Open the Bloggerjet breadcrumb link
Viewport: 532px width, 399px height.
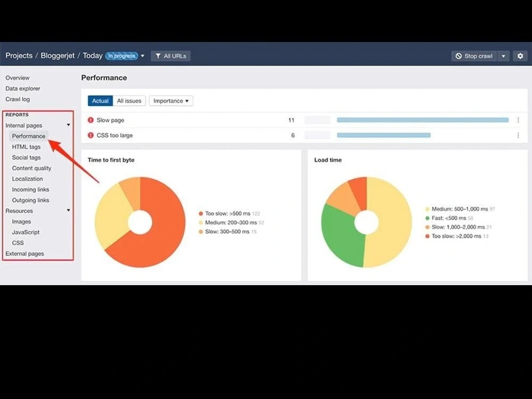click(x=57, y=56)
